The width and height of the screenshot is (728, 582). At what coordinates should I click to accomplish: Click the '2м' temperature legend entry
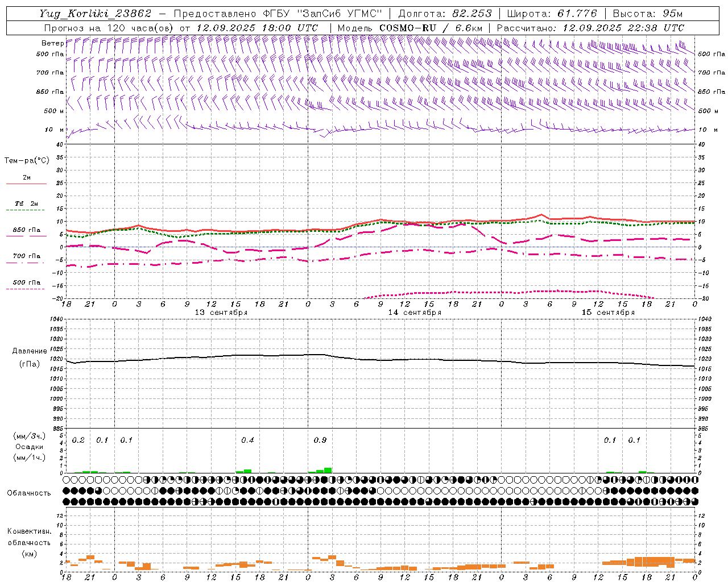27,178
